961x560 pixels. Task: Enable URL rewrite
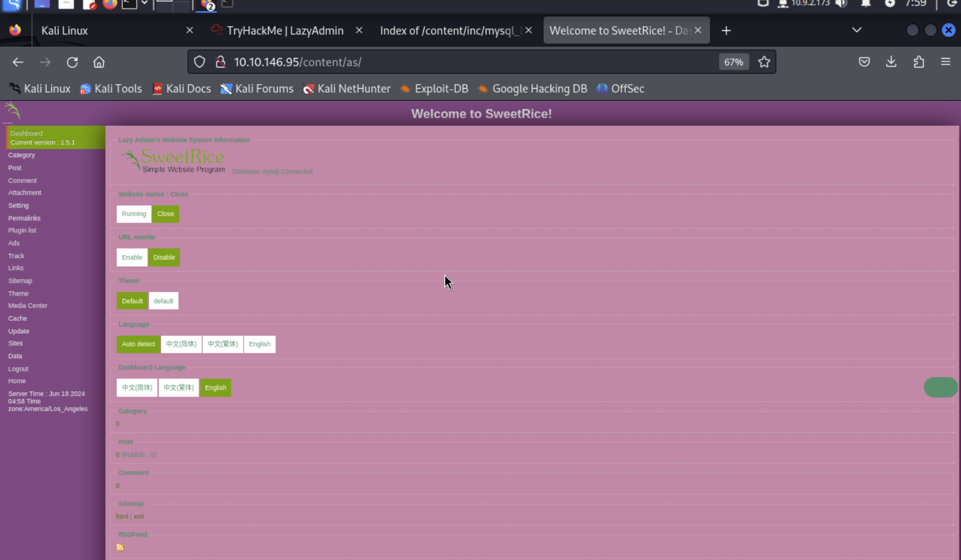tap(132, 258)
